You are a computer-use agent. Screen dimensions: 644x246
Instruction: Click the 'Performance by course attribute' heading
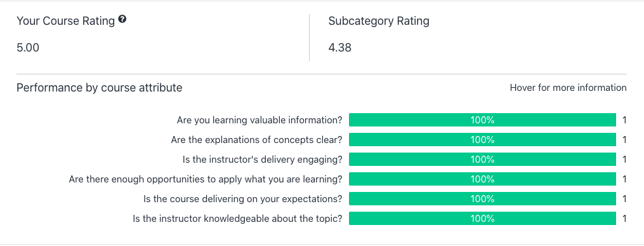[x=100, y=88]
